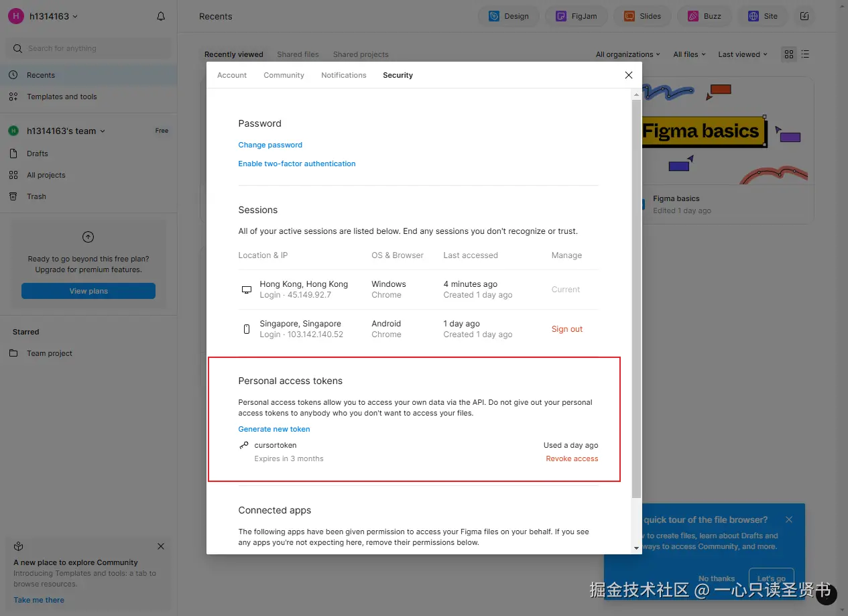The height and width of the screenshot is (616, 848).
Task: Switch to grid view icon
Action: (789, 54)
